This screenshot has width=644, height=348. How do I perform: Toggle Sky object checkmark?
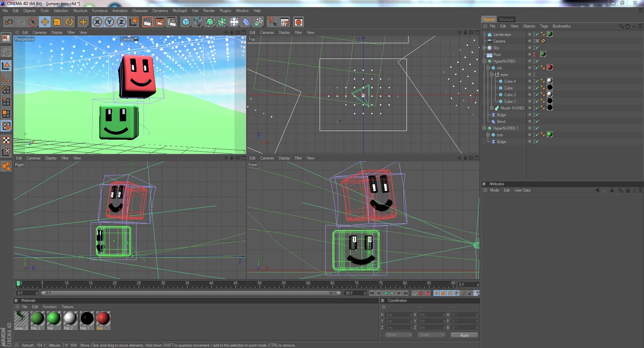tap(537, 48)
